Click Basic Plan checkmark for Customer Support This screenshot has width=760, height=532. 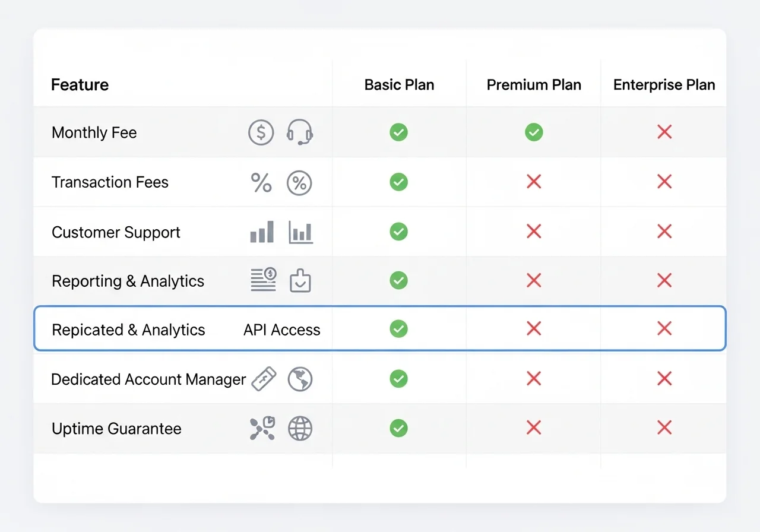pos(398,231)
